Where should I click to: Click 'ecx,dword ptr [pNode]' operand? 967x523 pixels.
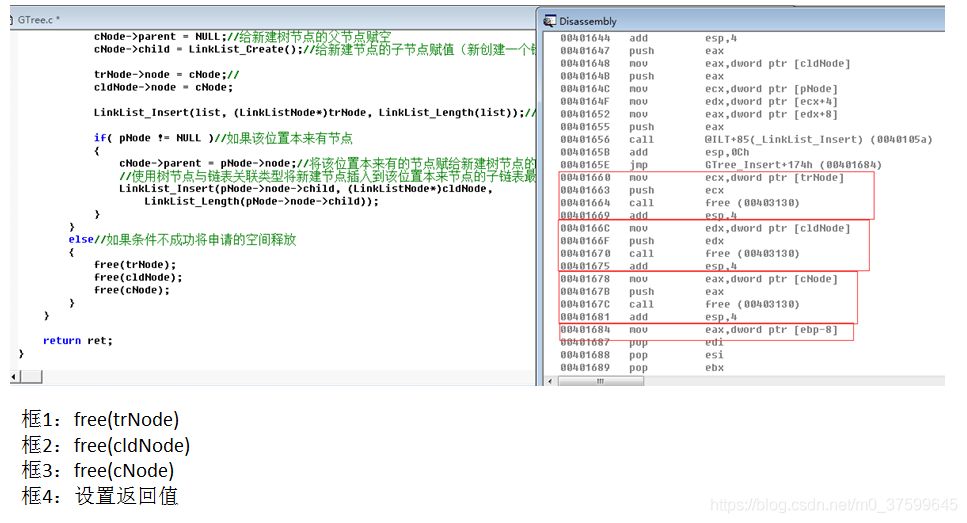771,89
